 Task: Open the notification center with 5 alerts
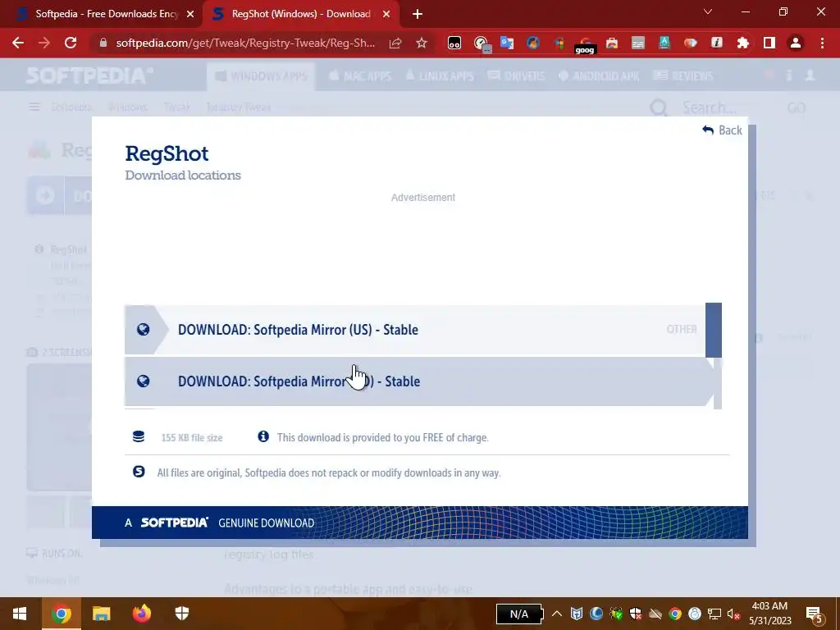click(x=815, y=614)
